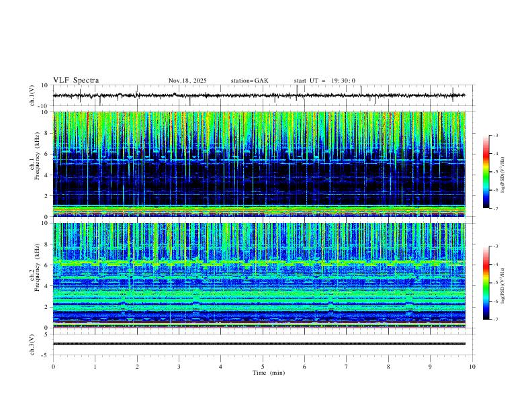Image resolution: width=532 pixels, height=411 pixels.
Task: Click the date 'Nov.18, 2025'
Action: pos(187,81)
